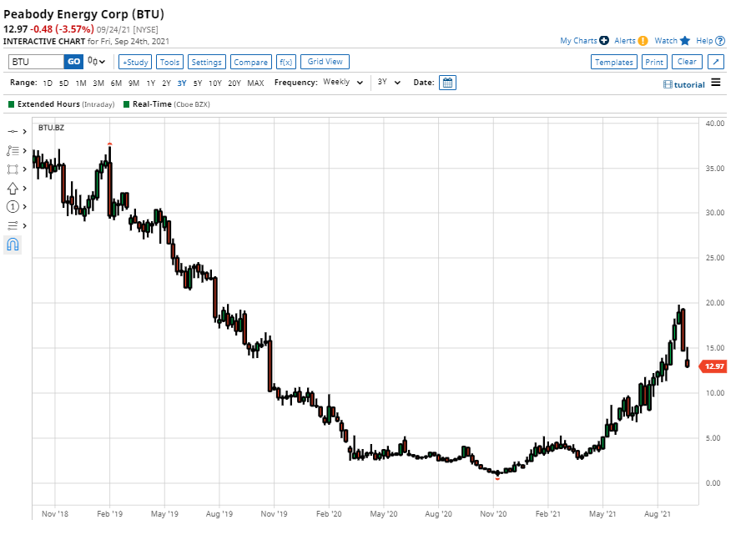Image resolution: width=756 pixels, height=545 pixels.
Task: Open the hamburger menu beside tutorial
Action: pos(716,83)
